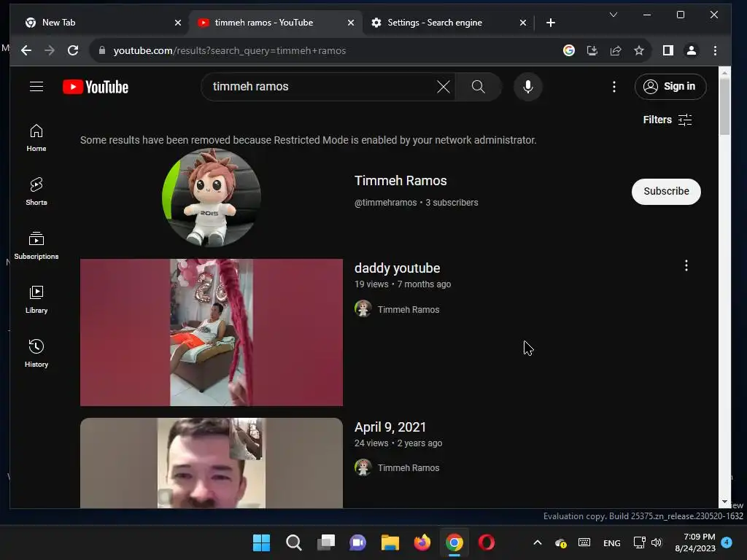Open Chrome profile icon
747x560 pixels.
(x=692, y=50)
